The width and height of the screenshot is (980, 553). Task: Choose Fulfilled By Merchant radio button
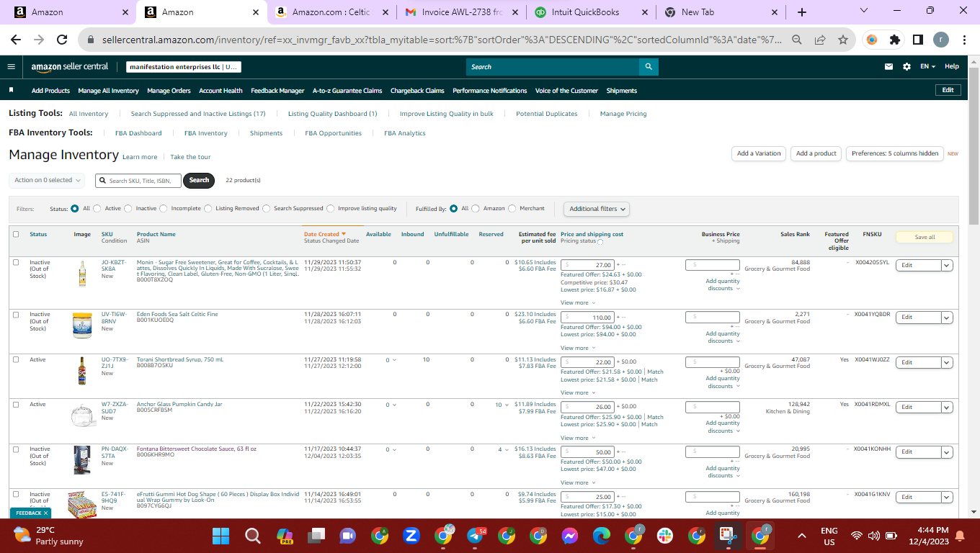click(512, 209)
